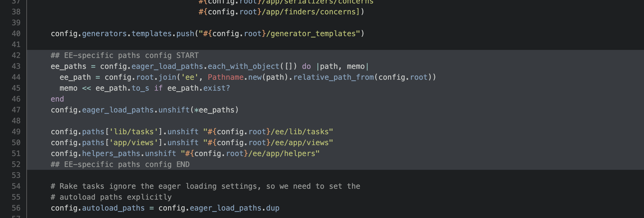Click line number 38 in the gutter

(16, 12)
